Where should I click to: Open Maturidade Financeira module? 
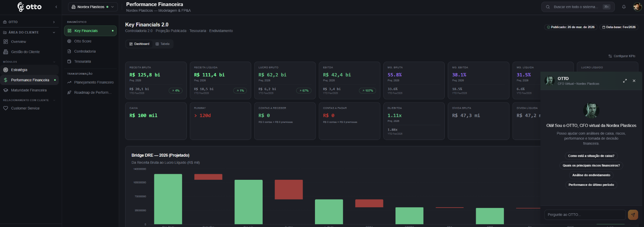(29, 90)
